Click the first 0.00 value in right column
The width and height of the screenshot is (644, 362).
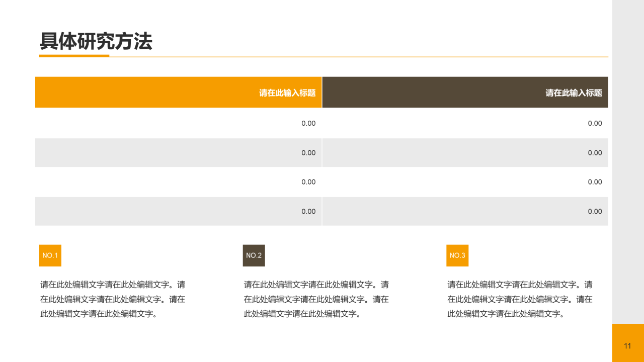point(595,123)
